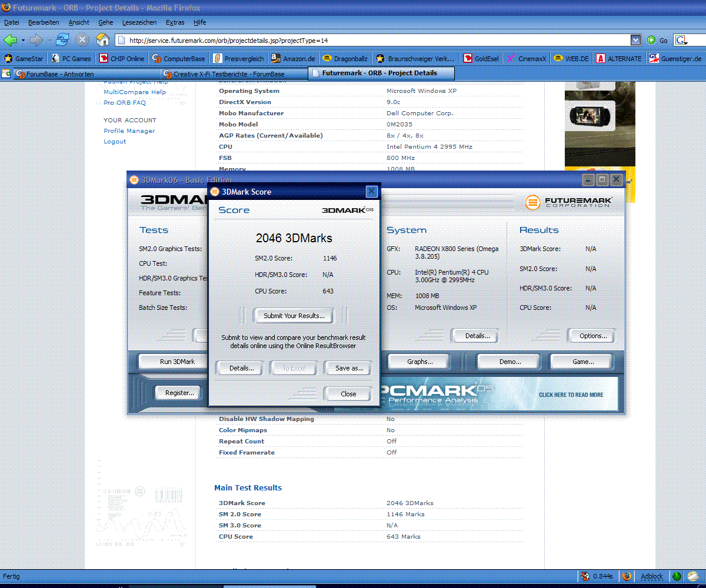Click the Firefox icon in status bar
The image size is (706, 588).
[x=627, y=576]
